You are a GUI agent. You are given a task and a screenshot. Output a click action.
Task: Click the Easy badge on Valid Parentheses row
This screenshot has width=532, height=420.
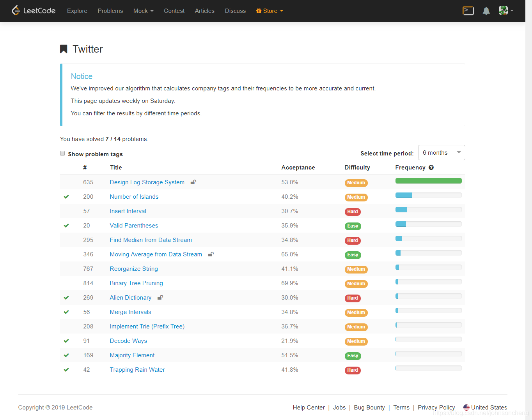pyautogui.click(x=353, y=226)
